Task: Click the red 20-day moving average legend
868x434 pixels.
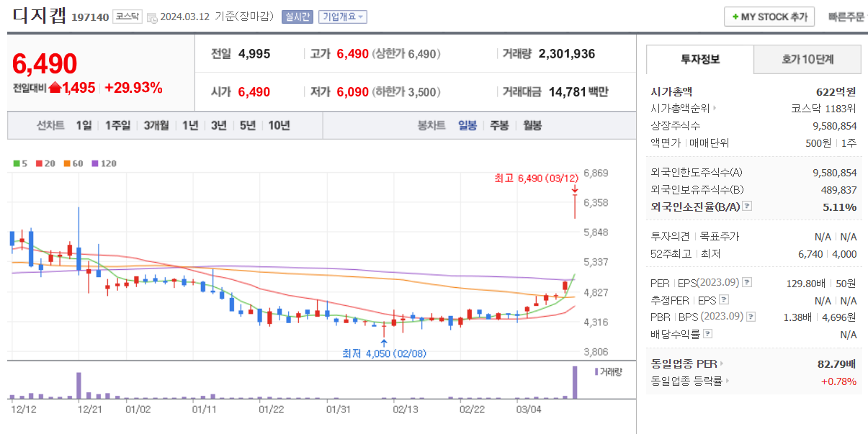Action: (45, 163)
